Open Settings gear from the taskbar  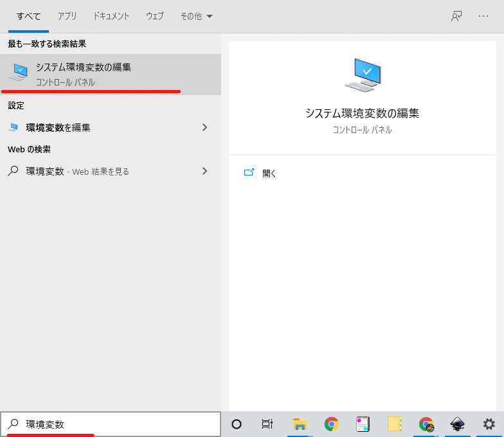point(489,424)
